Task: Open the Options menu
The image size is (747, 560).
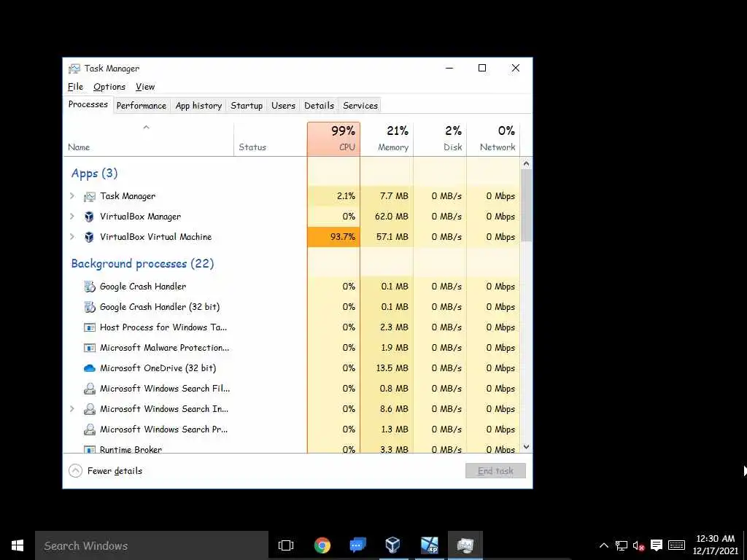Action: (x=109, y=87)
